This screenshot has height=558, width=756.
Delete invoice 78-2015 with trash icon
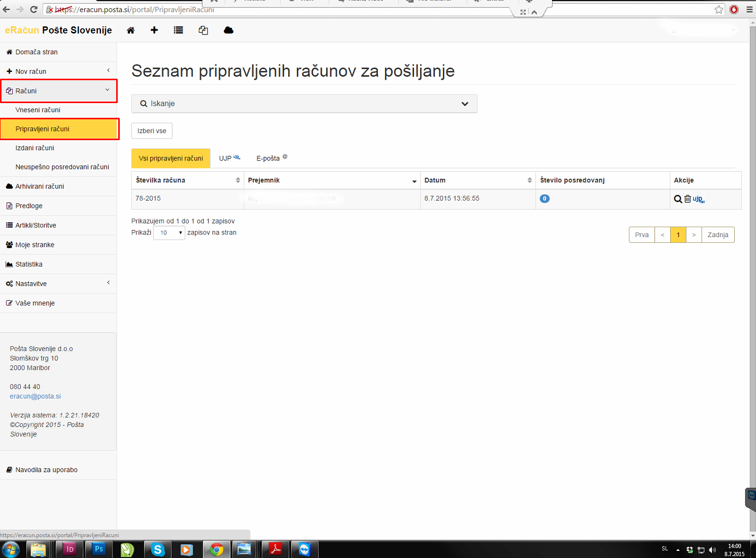coord(688,199)
